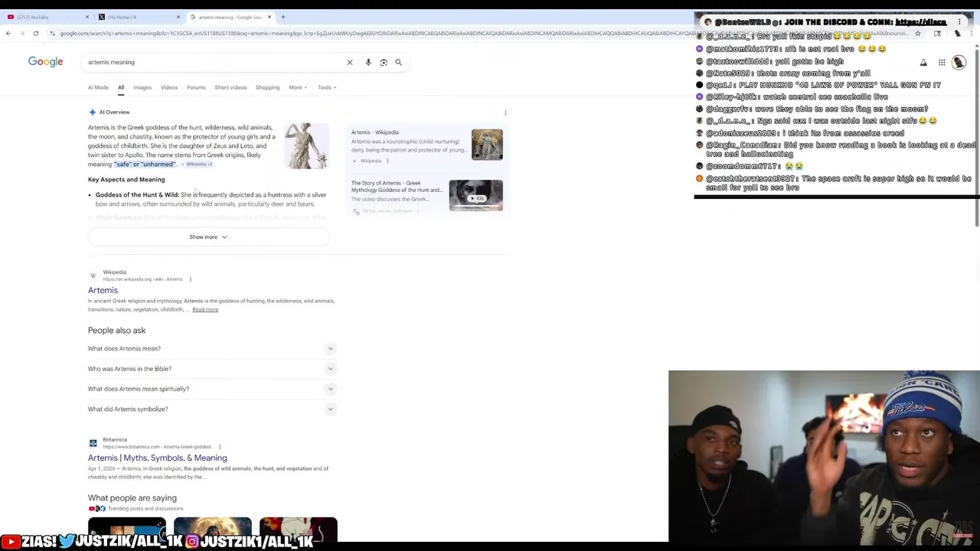Switch to Images results

coord(142,87)
